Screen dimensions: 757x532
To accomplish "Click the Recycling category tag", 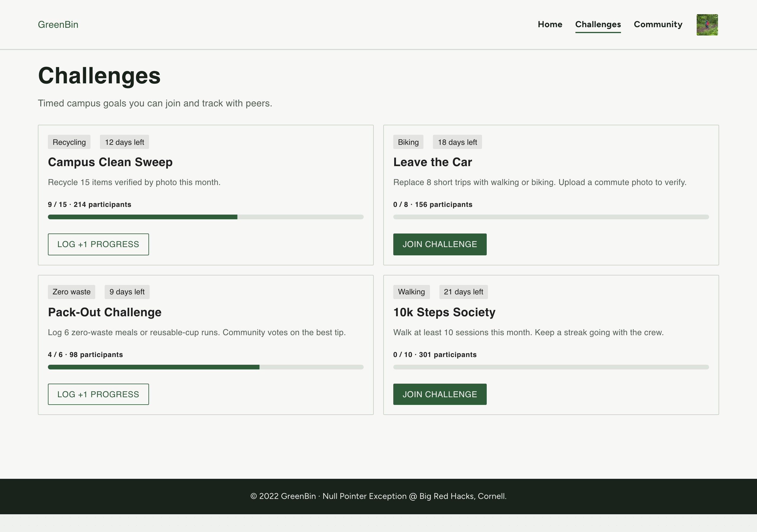I will tap(69, 142).
